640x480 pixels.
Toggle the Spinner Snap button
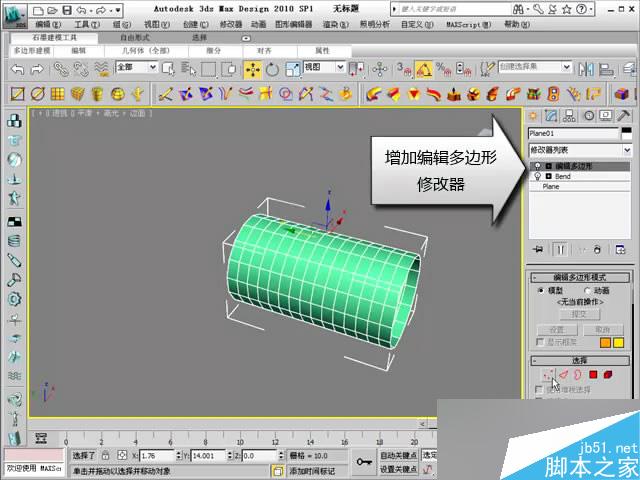(x=464, y=69)
